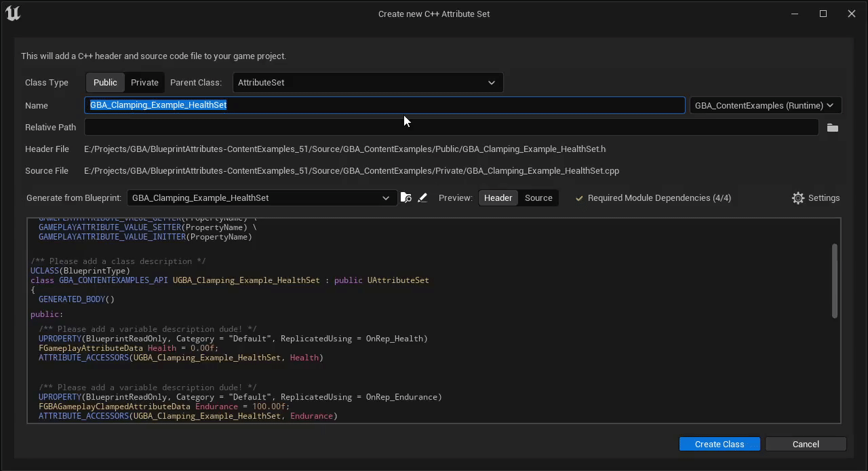Click the UCLASS(BlueprintType) line in preview
Viewport: 868px width, 471px height.
point(80,271)
